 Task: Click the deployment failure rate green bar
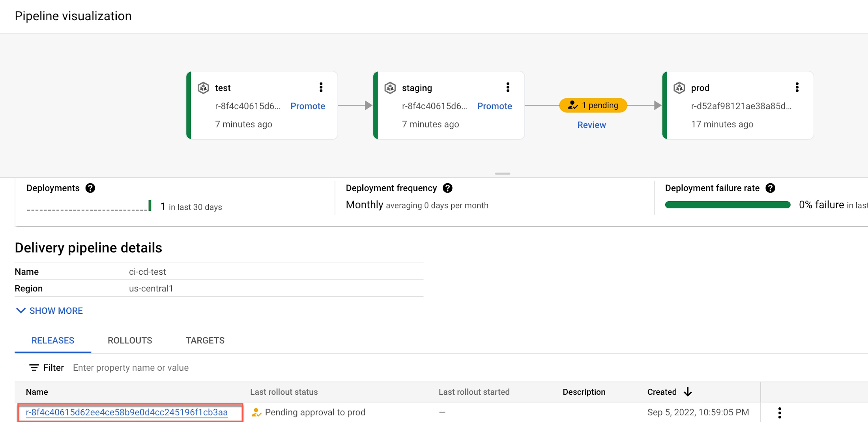coord(728,204)
